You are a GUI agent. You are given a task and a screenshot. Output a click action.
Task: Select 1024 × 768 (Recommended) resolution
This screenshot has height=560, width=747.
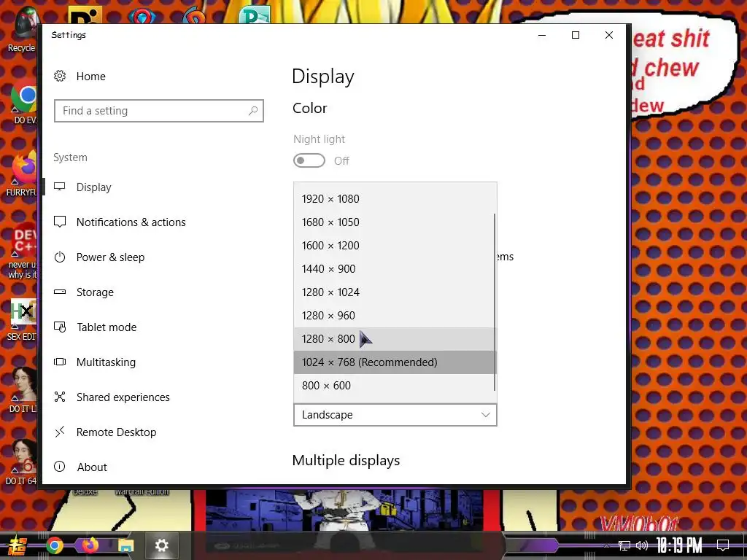394,362
